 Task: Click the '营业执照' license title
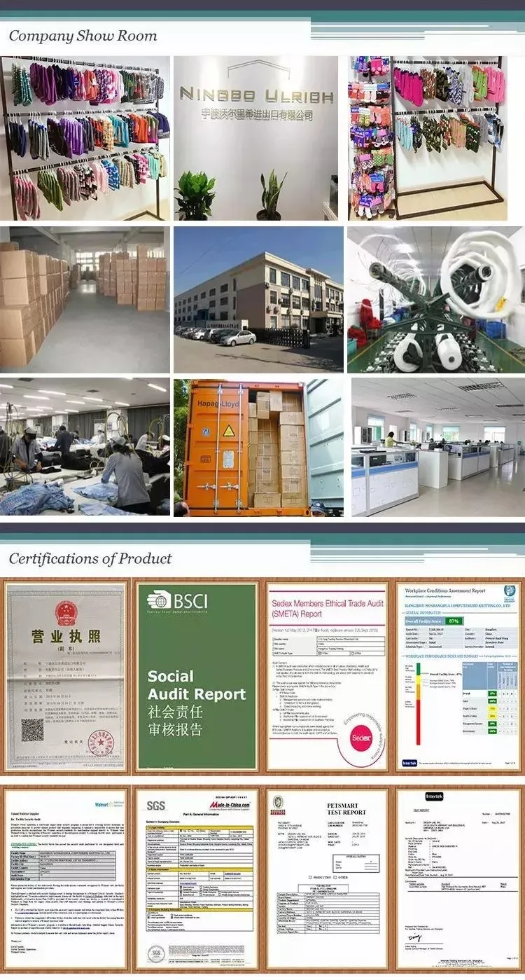65,637
